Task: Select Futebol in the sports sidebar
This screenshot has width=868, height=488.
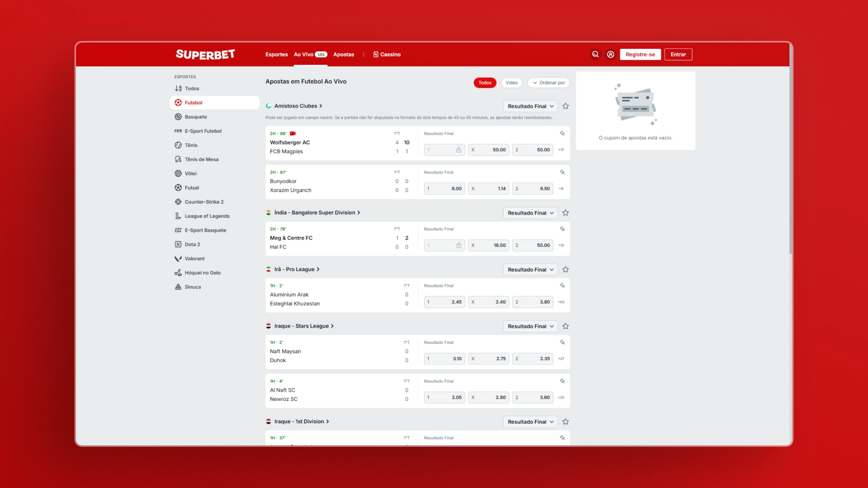Action: [x=215, y=103]
